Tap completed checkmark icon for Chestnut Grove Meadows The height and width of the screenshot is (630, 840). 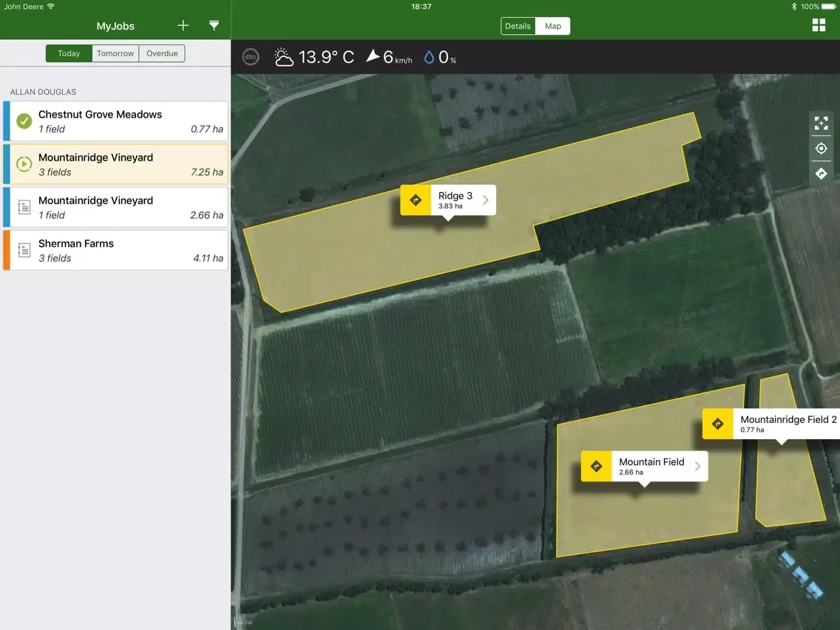click(x=24, y=121)
